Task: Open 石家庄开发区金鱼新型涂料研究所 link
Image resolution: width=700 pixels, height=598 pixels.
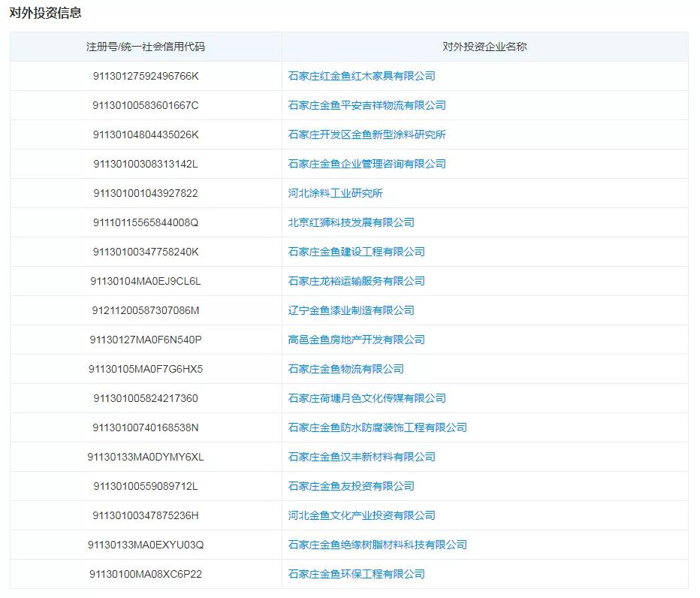Action: [363, 134]
